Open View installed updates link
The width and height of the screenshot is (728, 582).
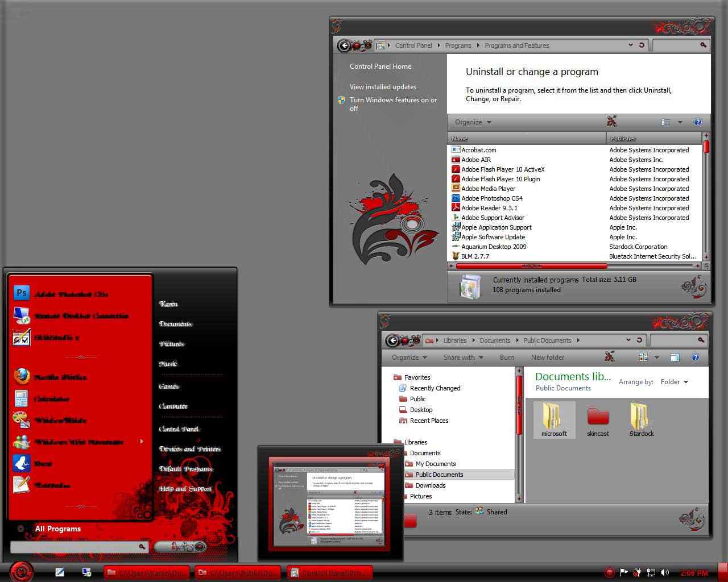(x=383, y=87)
